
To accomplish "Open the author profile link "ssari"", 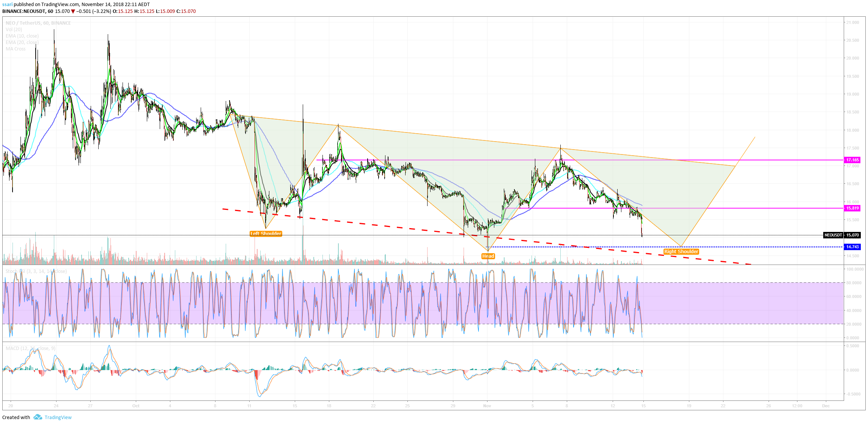I will coord(7,5).
